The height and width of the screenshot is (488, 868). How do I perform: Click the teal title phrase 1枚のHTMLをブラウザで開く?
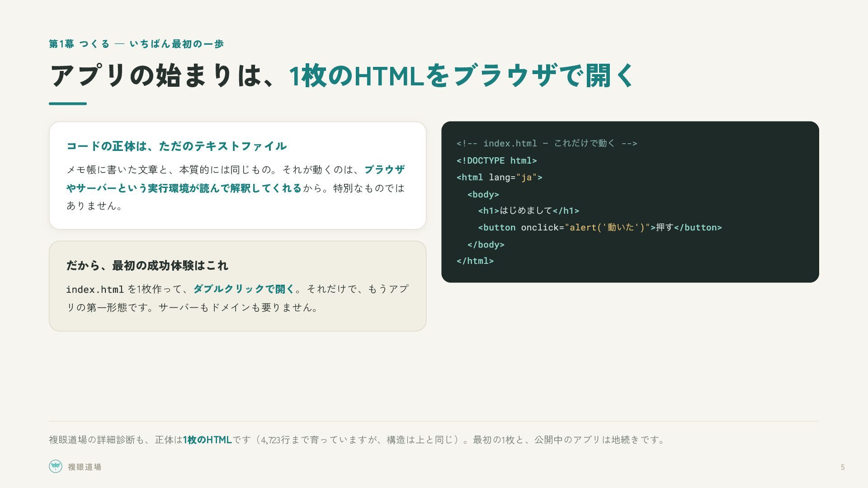pyautogui.click(x=462, y=75)
